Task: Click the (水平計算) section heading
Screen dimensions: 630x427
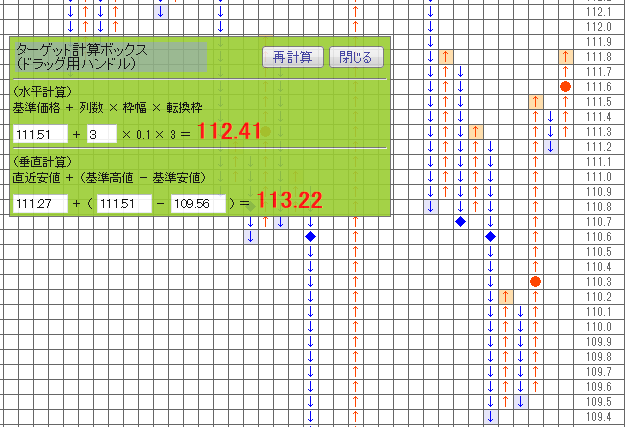Action: [x=42, y=92]
